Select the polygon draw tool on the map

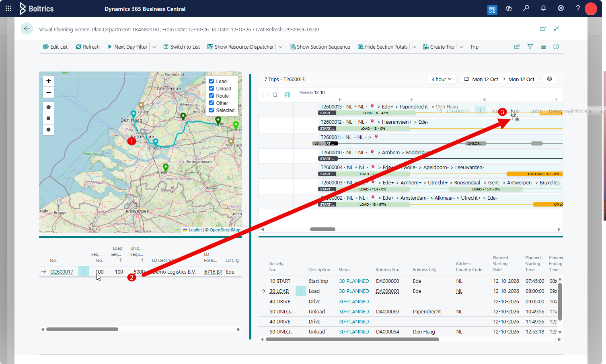point(49,107)
